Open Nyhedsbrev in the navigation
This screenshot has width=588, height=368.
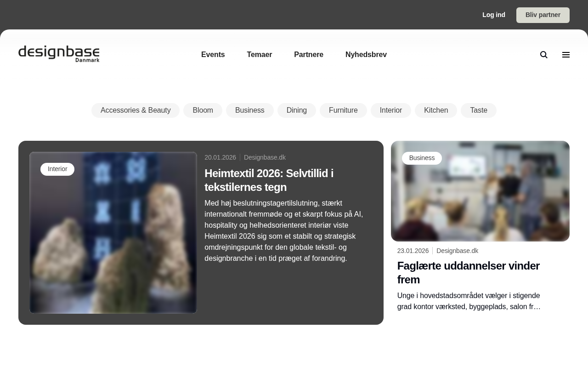366,55
